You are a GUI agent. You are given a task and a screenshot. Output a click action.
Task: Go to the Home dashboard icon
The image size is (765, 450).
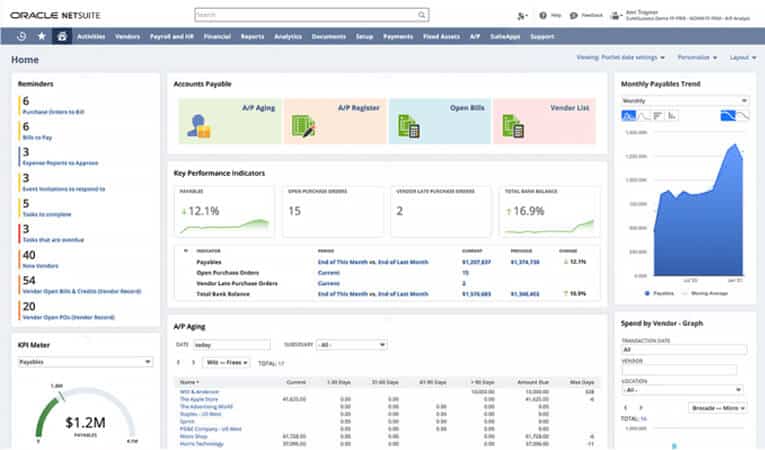click(62, 36)
